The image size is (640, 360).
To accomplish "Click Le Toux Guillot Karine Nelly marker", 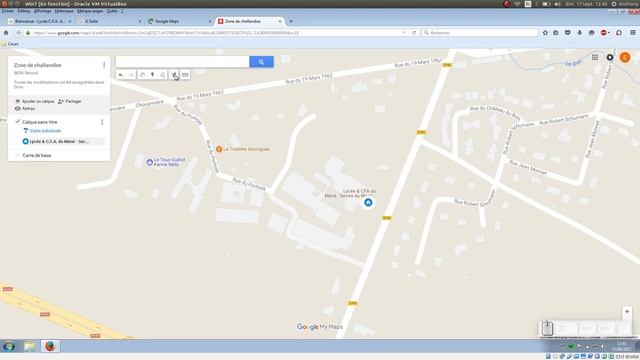I will pyautogui.click(x=150, y=162).
